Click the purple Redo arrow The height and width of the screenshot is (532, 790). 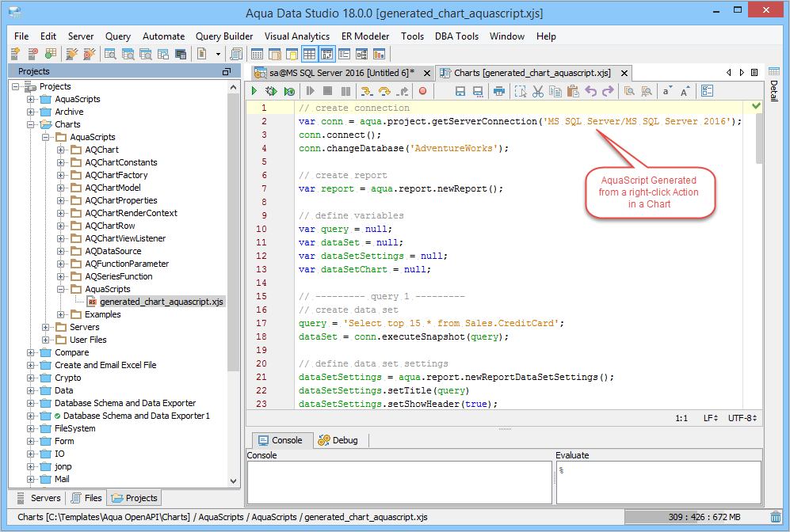608,91
